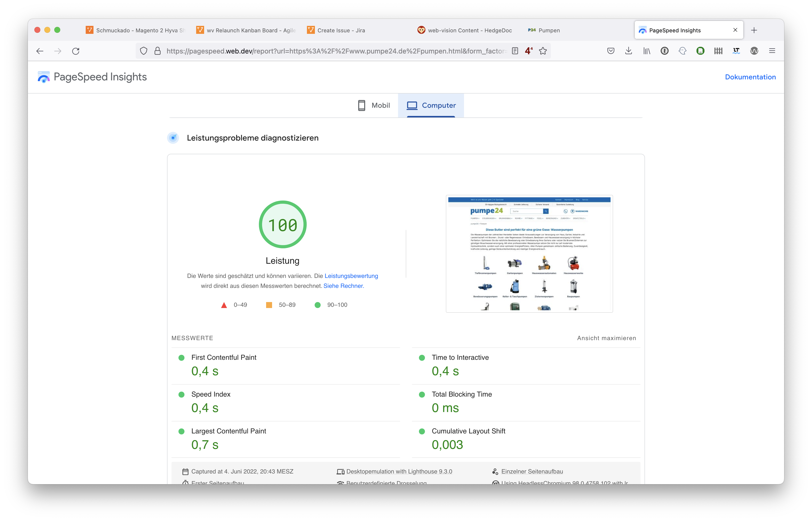Reload the current page
Screen dimensions: 812x521
point(76,51)
